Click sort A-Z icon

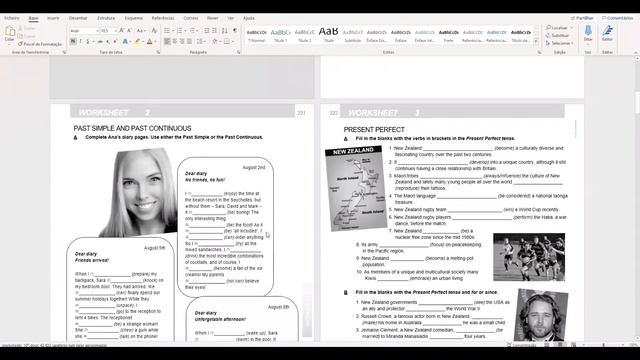(224, 31)
